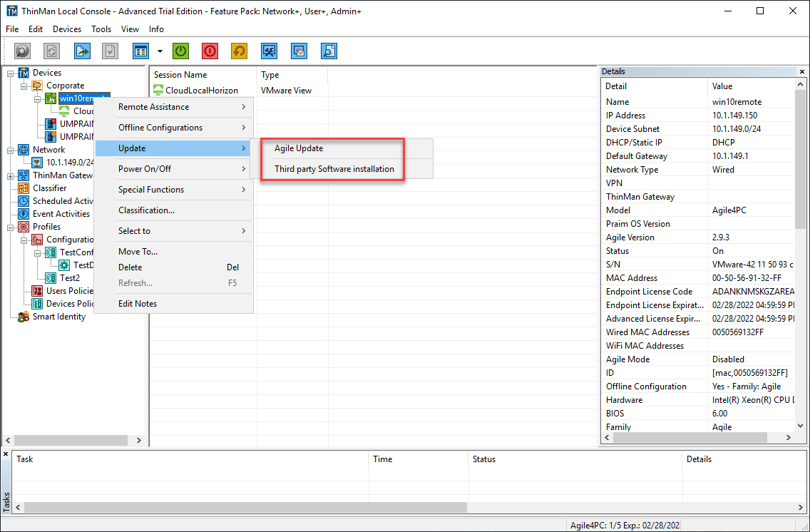The height and width of the screenshot is (532, 810).
Task: Click the Profiles target icon in tree
Action: coord(24,227)
